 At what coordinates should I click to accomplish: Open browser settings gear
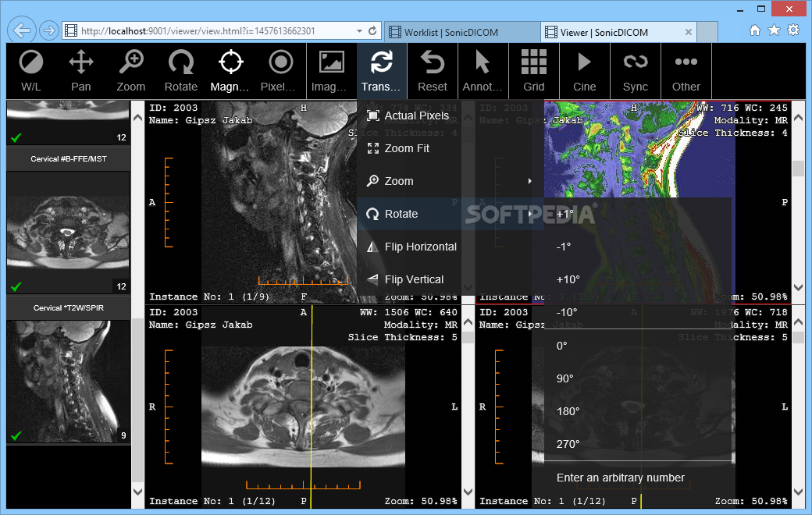793,30
